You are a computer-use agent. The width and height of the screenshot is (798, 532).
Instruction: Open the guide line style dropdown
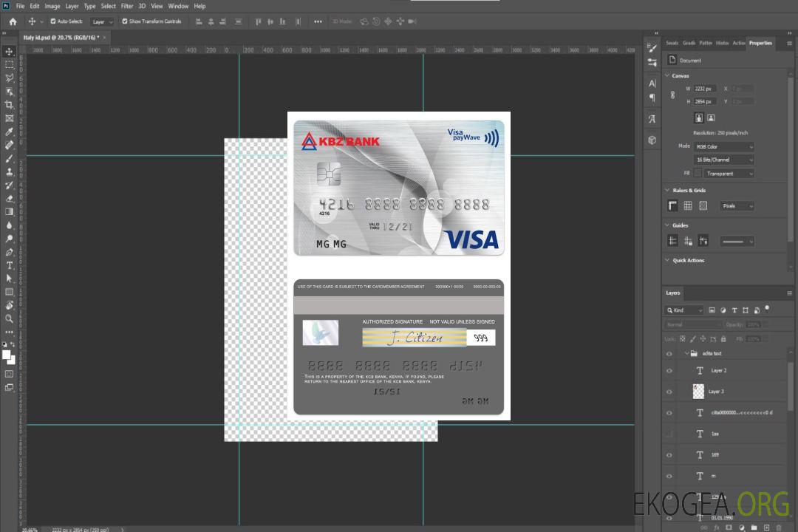point(737,242)
